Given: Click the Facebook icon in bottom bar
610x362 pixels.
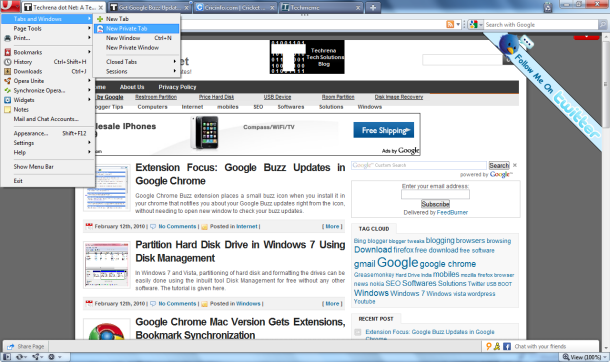Looking at the screenshot, I should [507, 346].
